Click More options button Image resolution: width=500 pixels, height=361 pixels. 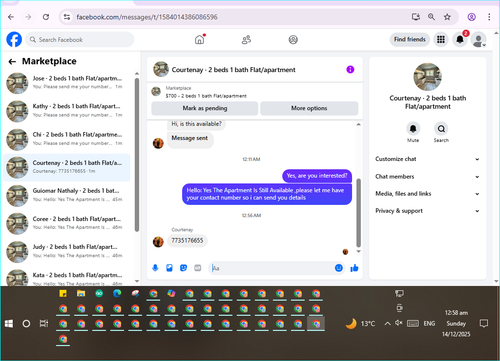309,108
